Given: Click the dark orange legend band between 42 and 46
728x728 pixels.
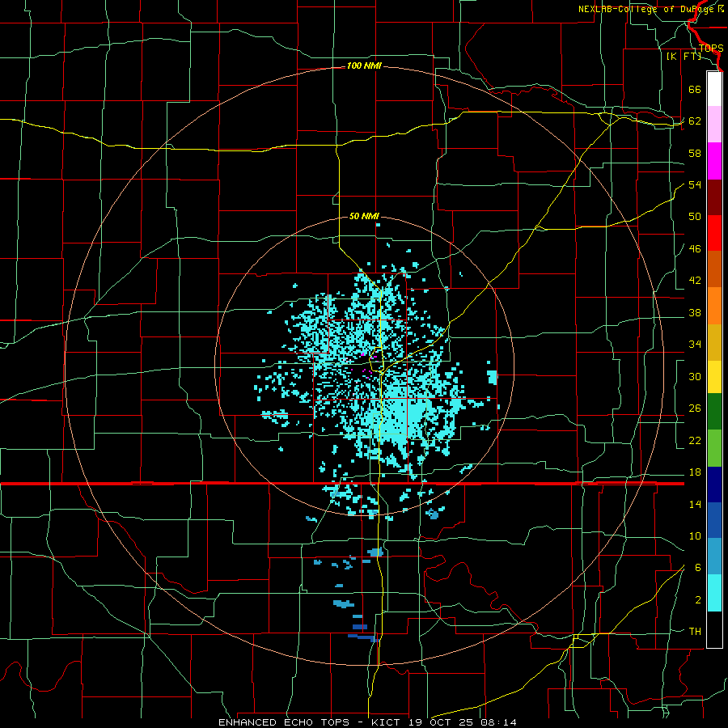Looking at the screenshot, I should click(714, 269).
